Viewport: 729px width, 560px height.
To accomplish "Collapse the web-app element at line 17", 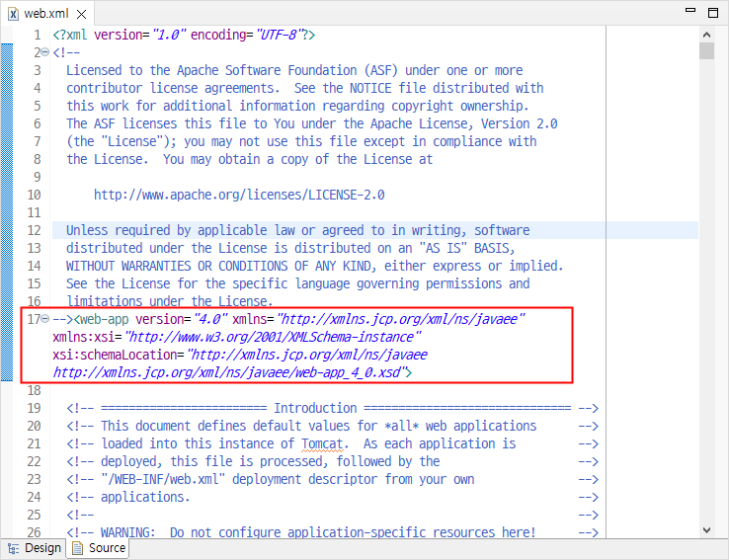I will click(x=45, y=319).
